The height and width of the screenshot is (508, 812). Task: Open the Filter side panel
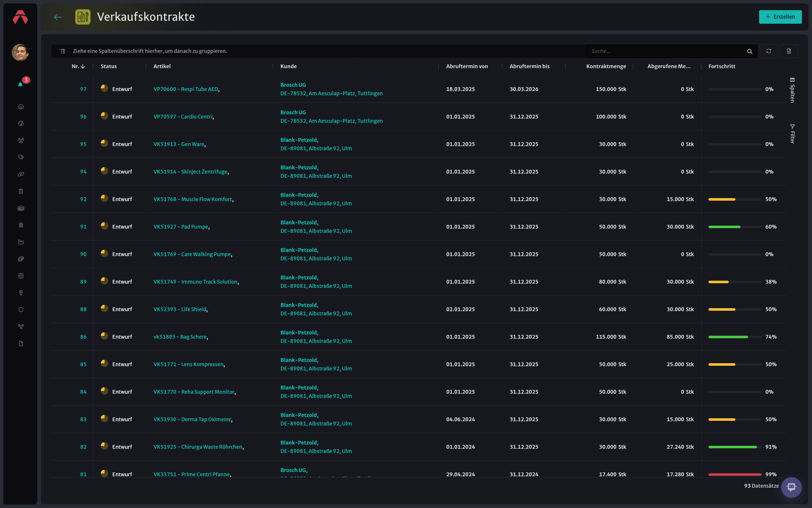click(793, 134)
